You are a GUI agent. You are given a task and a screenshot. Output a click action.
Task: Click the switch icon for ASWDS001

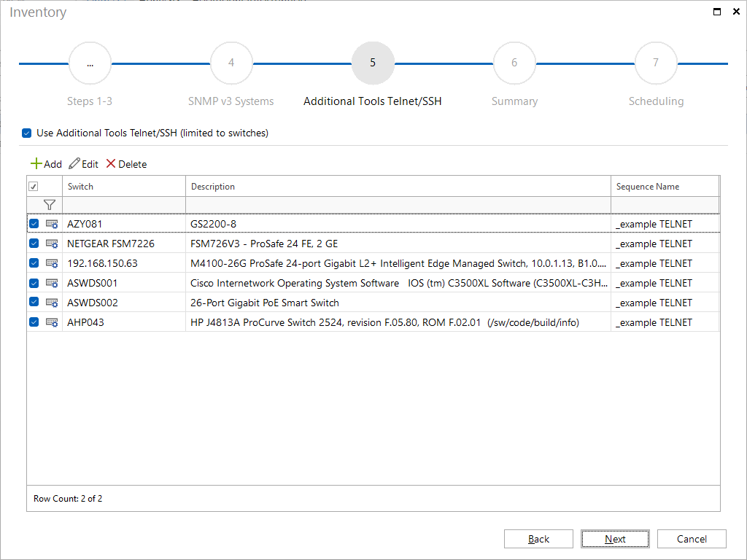pyautogui.click(x=52, y=283)
